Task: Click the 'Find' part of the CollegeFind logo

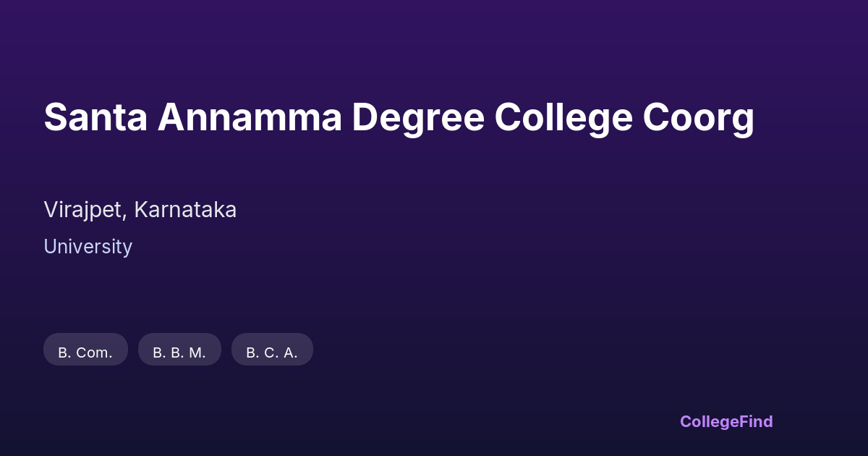Action: coord(755,421)
